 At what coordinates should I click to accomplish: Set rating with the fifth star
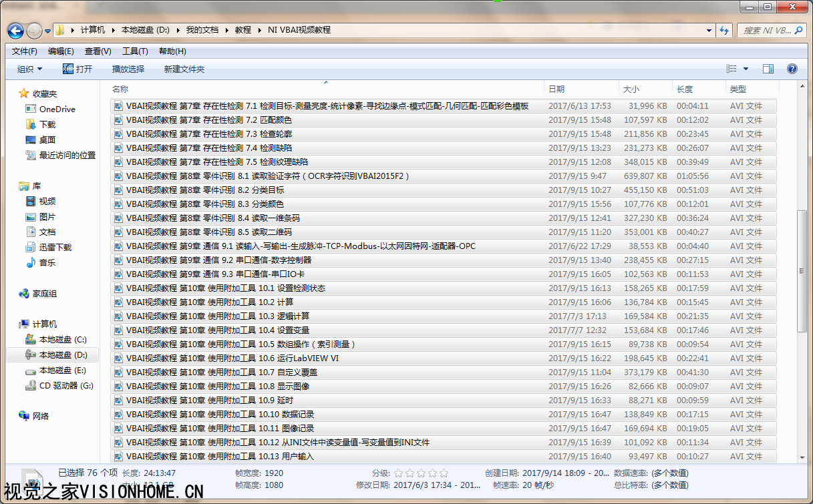coord(444,473)
